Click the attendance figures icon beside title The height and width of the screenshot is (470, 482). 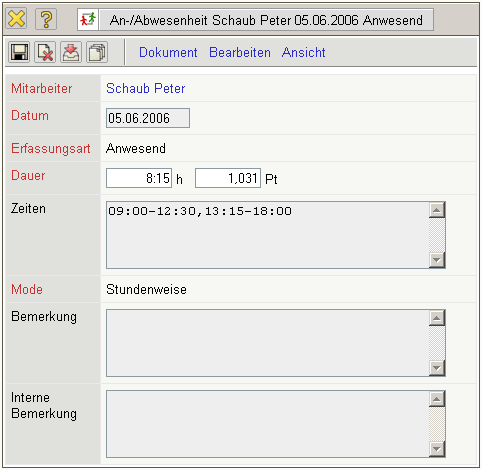click(x=88, y=20)
